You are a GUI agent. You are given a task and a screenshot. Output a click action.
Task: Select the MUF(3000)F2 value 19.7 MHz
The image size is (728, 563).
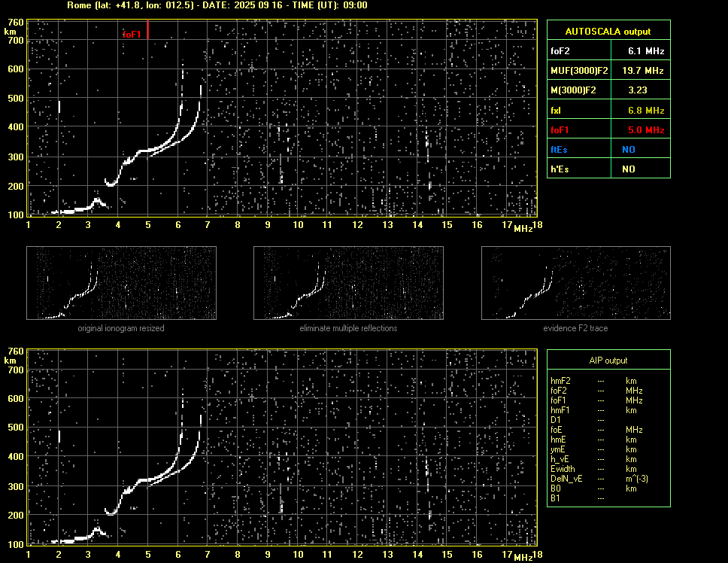tap(642, 71)
